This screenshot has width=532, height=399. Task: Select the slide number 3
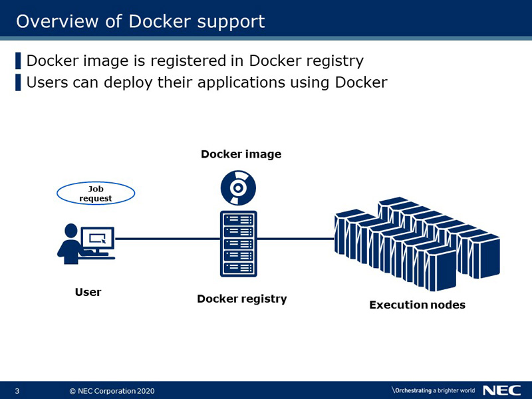[17, 391]
